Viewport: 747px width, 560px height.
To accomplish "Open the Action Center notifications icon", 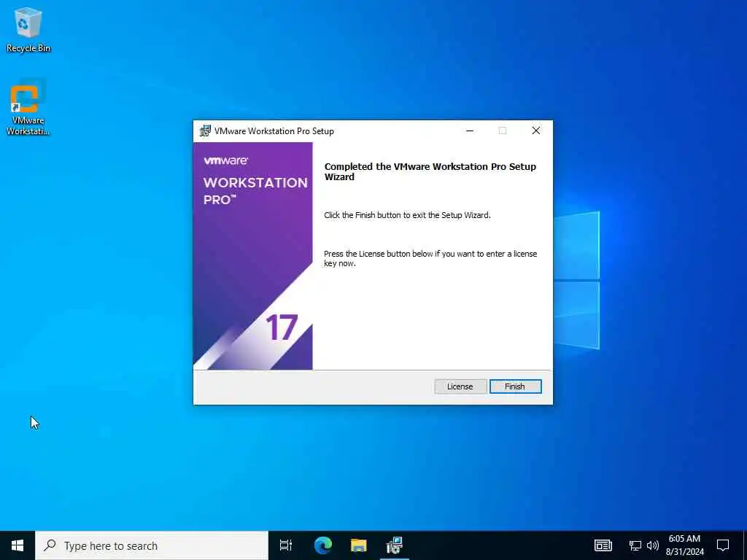I will [723, 545].
